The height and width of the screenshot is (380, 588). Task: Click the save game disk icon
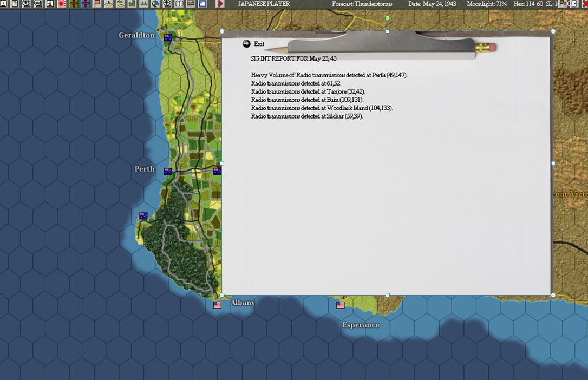coord(4,4)
